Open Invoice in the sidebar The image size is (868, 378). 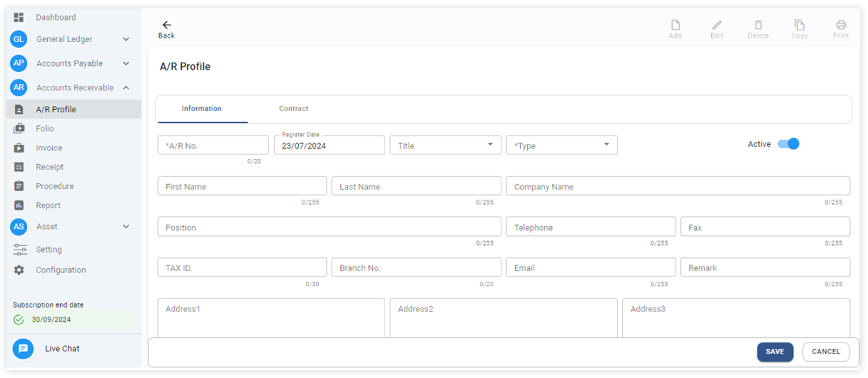(49, 148)
